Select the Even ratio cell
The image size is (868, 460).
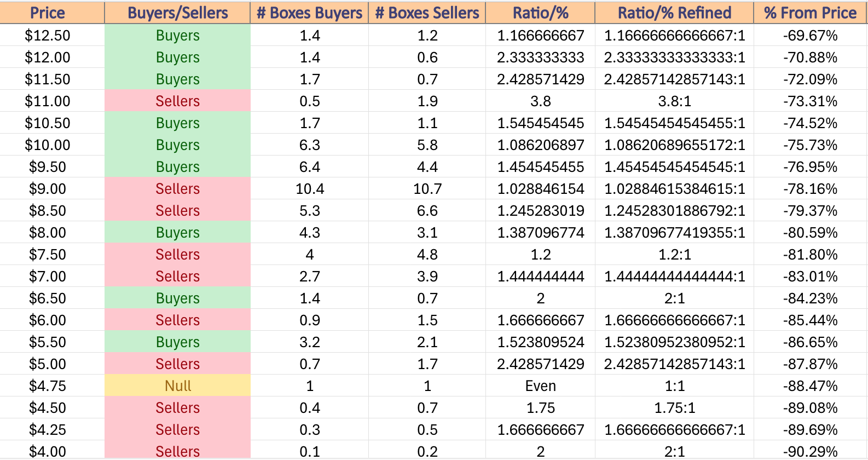[x=540, y=386]
